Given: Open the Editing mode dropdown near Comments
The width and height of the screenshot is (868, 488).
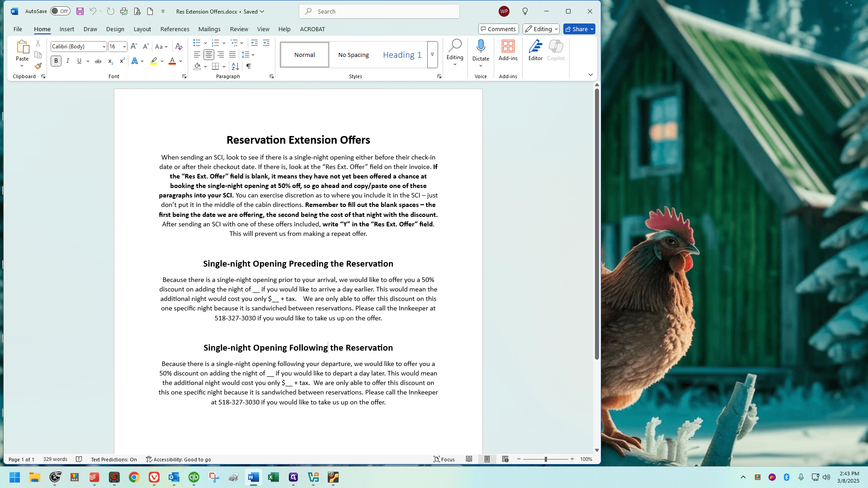Looking at the screenshot, I should (541, 29).
